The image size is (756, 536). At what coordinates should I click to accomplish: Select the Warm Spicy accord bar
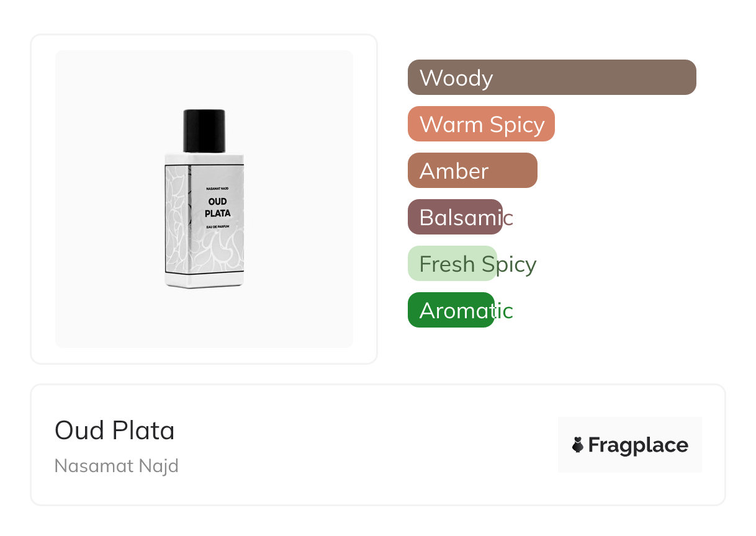(x=481, y=124)
